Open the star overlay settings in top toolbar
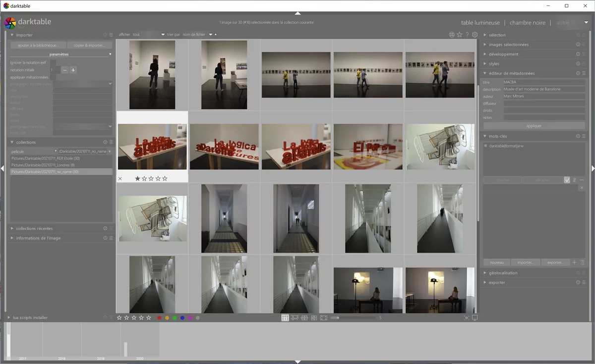595x364 pixels. (460, 35)
